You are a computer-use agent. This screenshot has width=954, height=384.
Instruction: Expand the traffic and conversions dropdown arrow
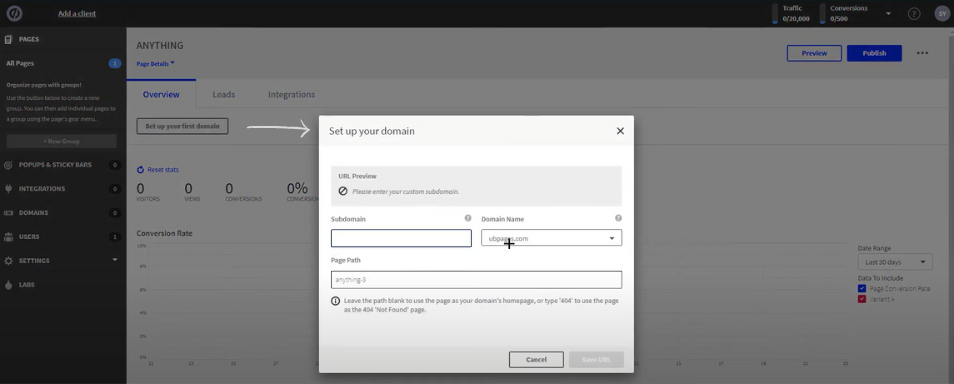[888, 13]
